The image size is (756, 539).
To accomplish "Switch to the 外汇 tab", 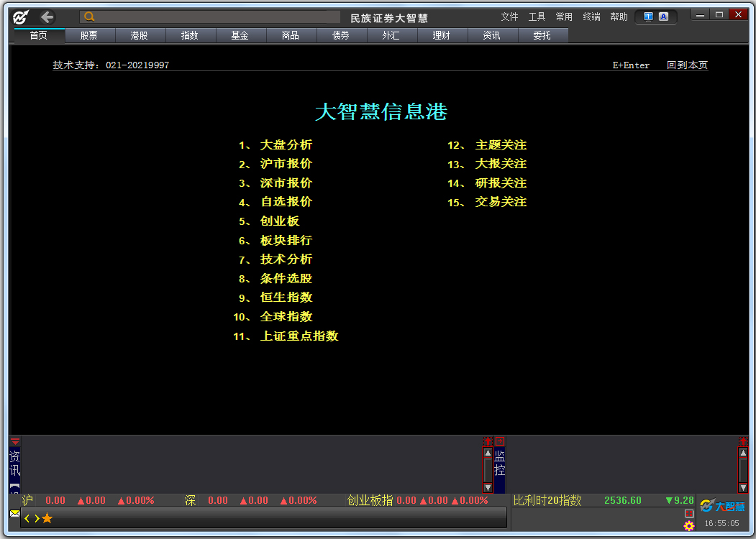I will 391,36.
